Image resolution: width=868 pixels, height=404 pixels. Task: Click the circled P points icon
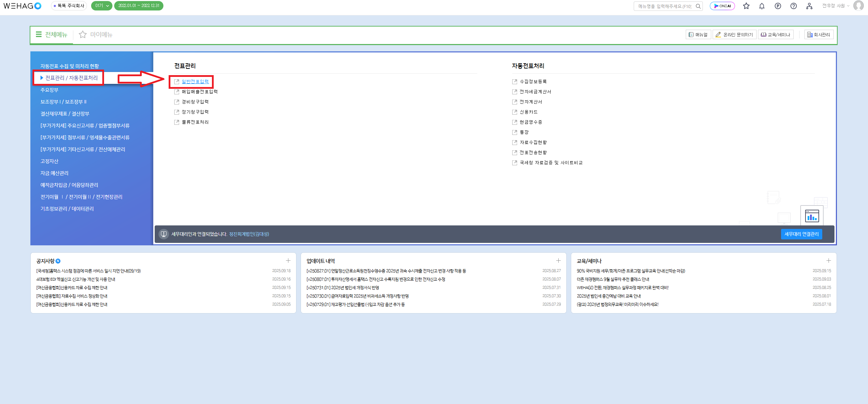(778, 6)
